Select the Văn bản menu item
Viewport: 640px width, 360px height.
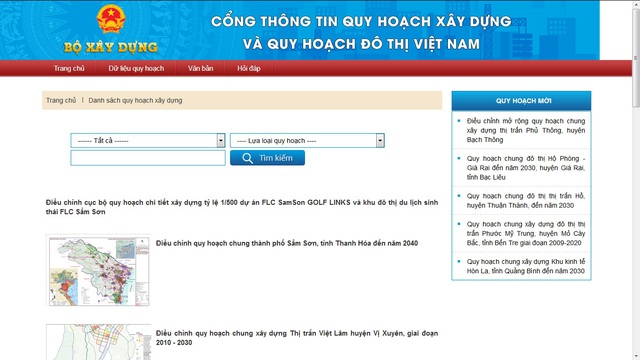coord(200,68)
